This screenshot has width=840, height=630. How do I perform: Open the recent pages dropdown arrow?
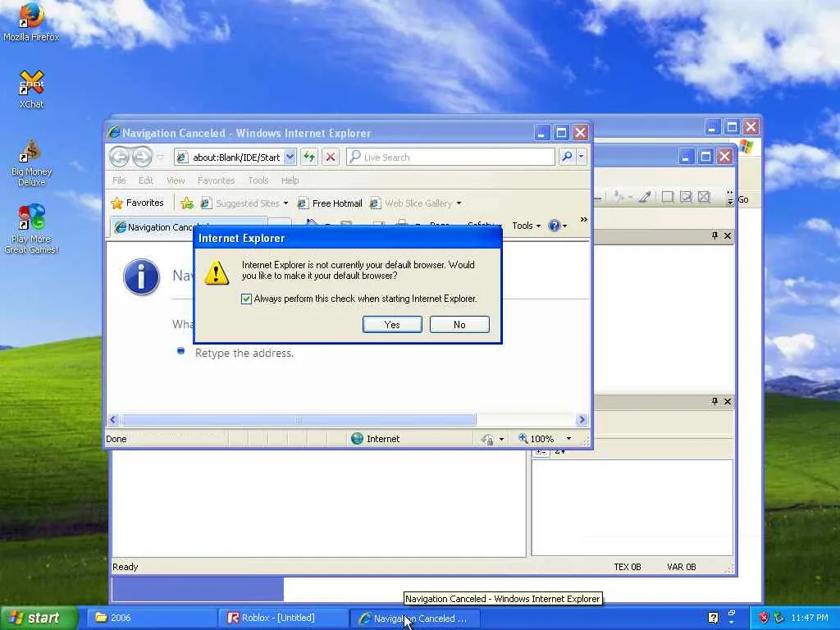point(160,157)
